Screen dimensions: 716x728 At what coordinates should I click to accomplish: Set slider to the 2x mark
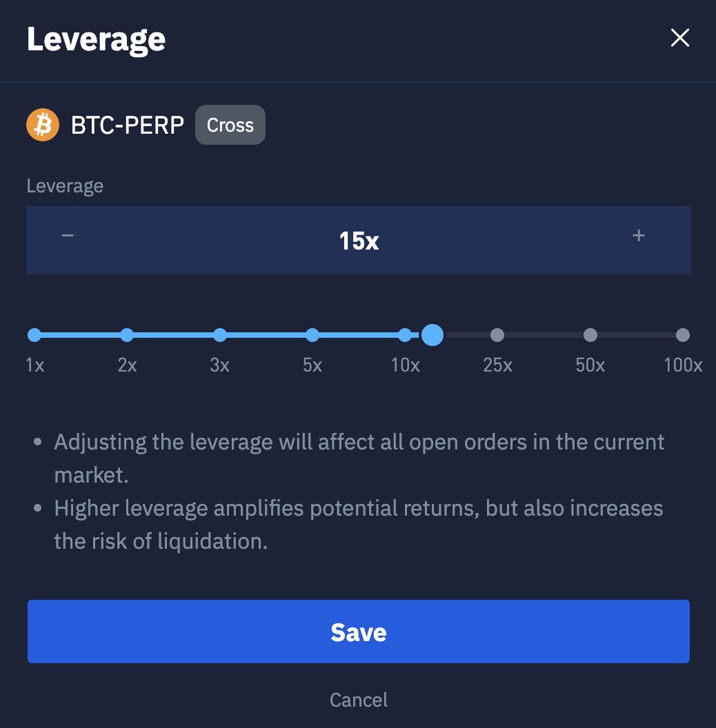pyautogui.click(x=127, y=335)
